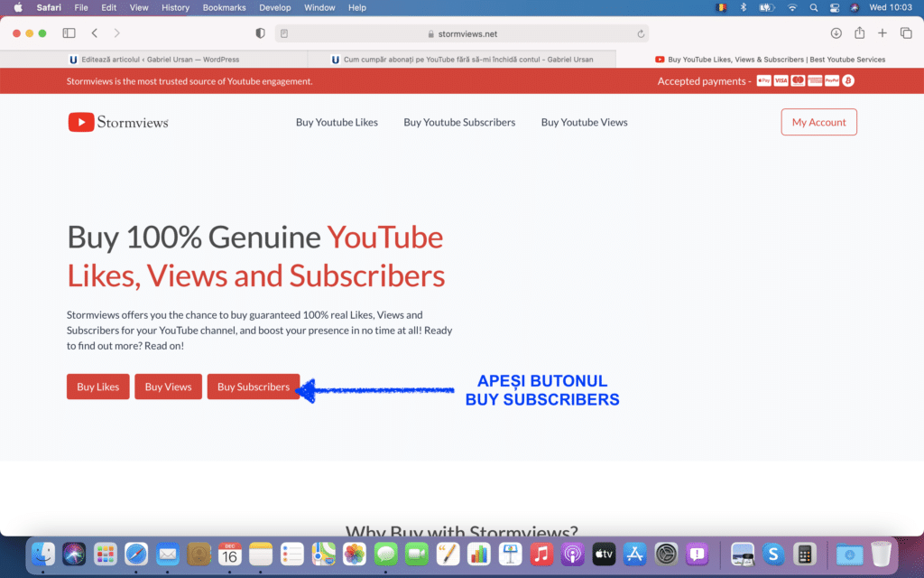Open the File menu
This screenshot has width=924, height=578.
click(80, 7)
